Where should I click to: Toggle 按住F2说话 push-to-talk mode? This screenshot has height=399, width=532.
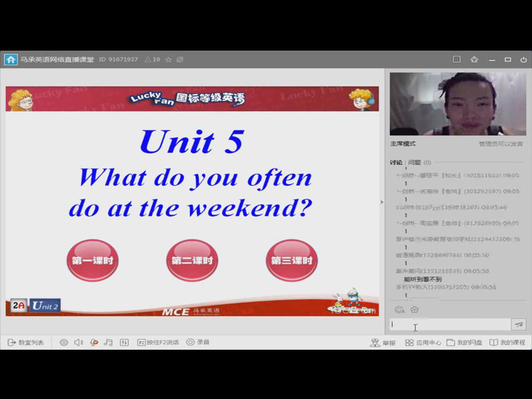tap(158, 342)
